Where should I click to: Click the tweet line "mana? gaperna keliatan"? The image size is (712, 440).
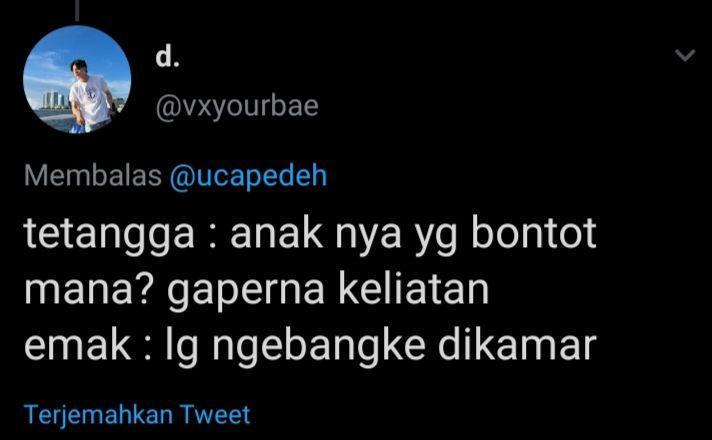pos(257,291)
